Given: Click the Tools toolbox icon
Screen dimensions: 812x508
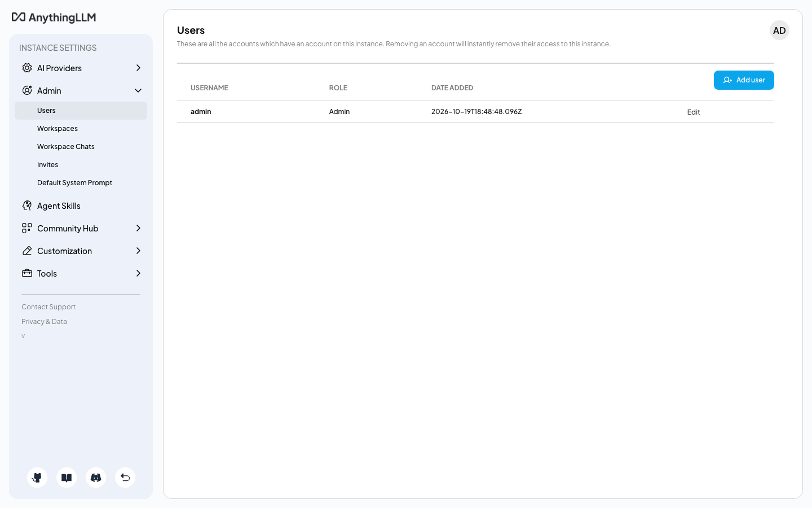Looking at the screenshot, I should [27, 273].
